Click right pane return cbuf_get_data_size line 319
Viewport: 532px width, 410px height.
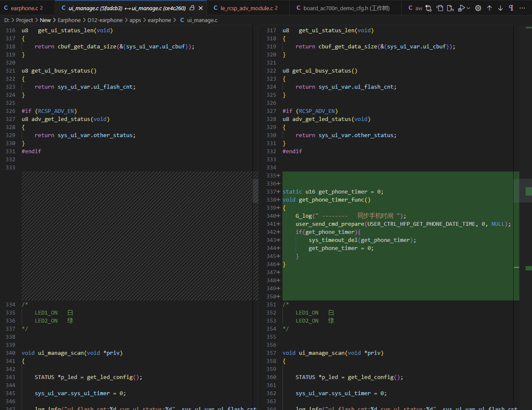pyautogui.click(x=375, y=46)
